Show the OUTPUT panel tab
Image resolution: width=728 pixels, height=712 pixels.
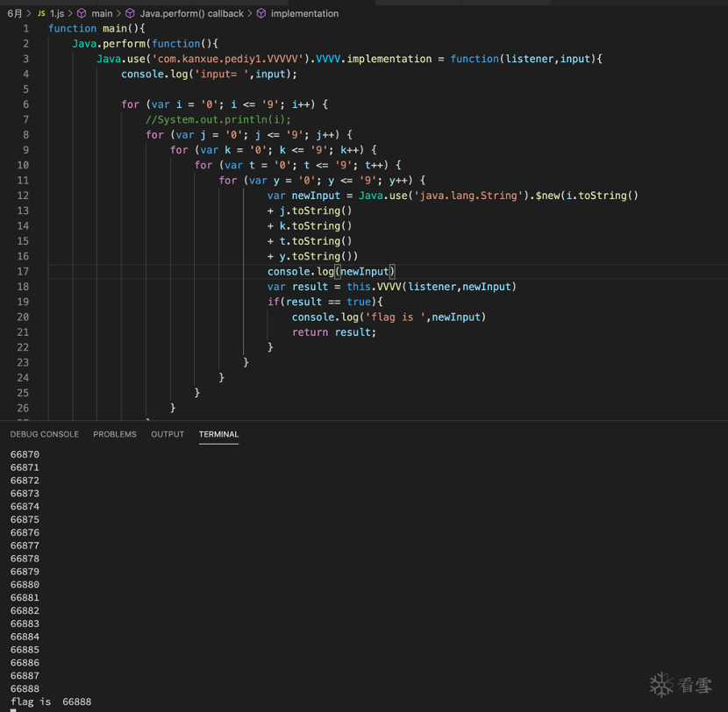[x=168, y=434]
